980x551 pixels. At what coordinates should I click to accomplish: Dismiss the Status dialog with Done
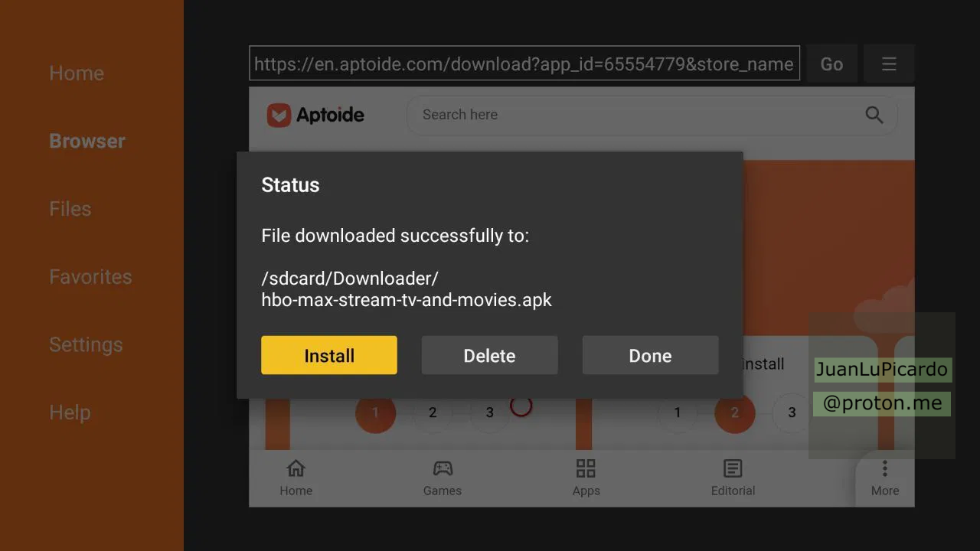point(650,355)
